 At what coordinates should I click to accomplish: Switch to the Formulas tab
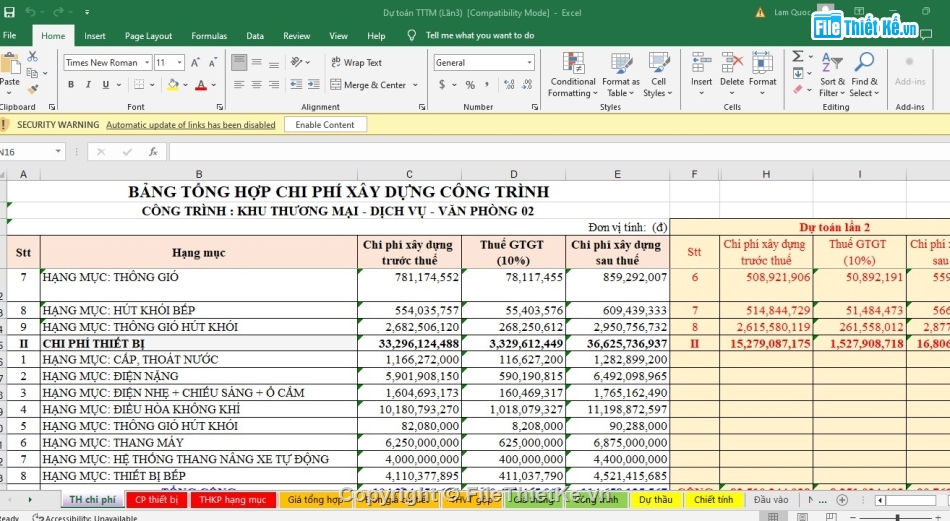click(209, 36)
